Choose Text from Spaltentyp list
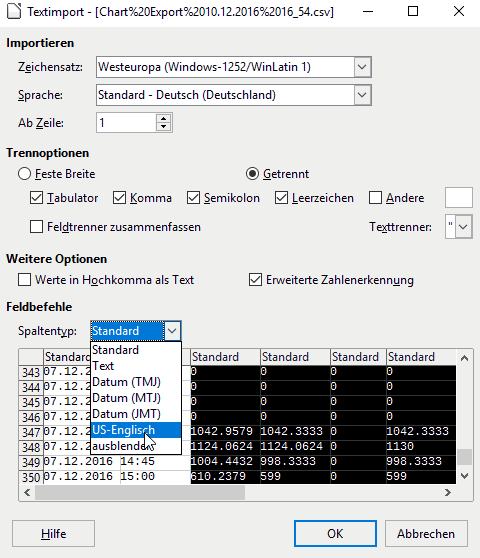The image size is (480, 558). click(x=136, y=366)
